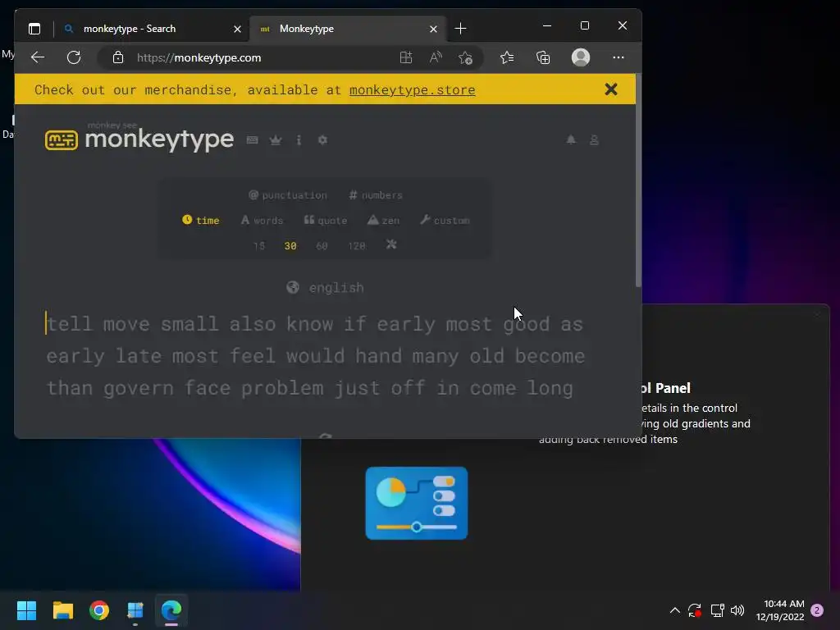Open File Explorer from taskbar

[62, 610]
